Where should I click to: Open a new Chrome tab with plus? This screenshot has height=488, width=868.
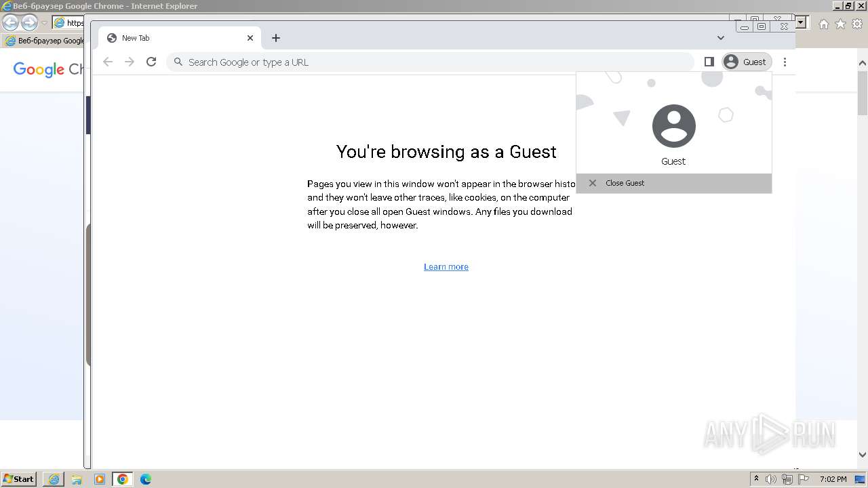point(275,38)
